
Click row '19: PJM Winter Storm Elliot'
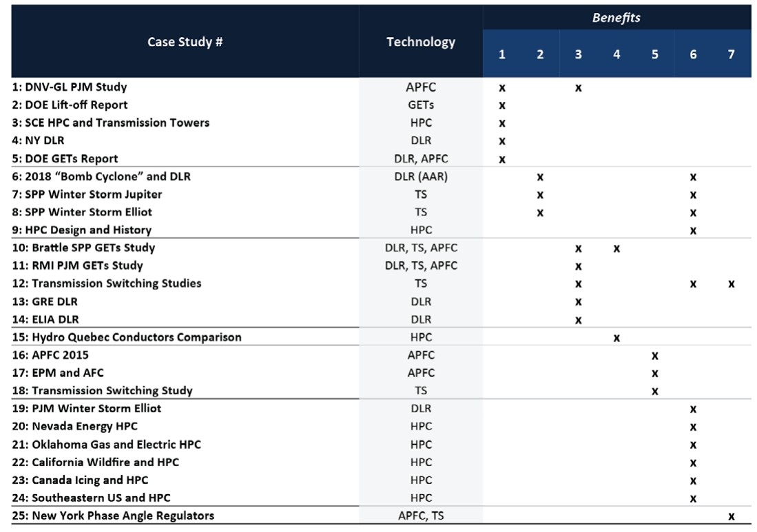pyautogui.click(x=382, y=409)
